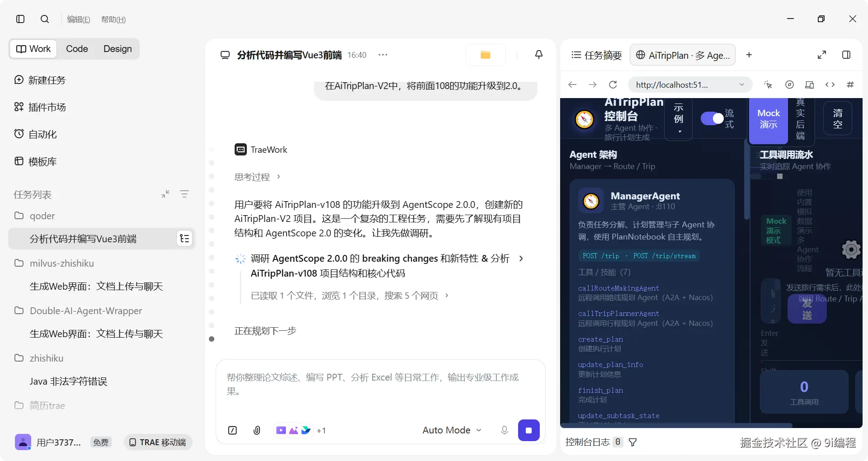Go back in the embedded browser

pyautogui.click(x=572, y=85)
